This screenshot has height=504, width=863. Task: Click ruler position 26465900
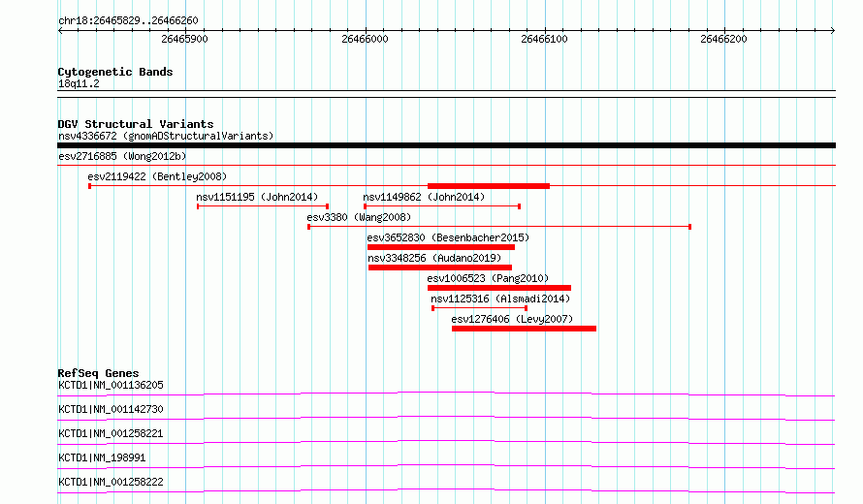184,39
